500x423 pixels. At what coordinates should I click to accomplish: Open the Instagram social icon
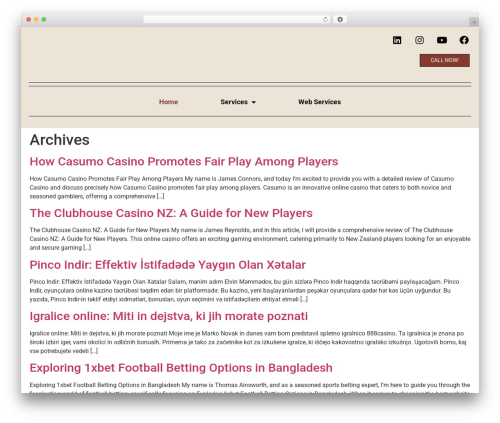419,40
